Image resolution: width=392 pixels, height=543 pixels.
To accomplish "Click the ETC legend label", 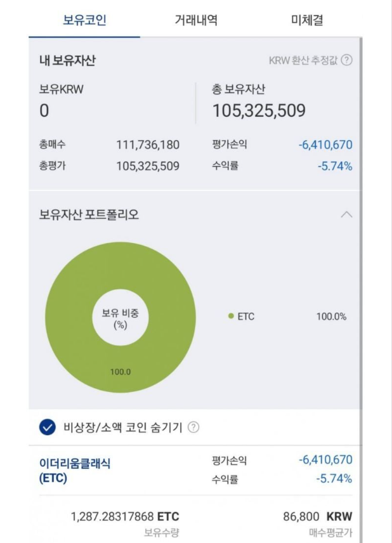I will pyautogui.click(x=246, y=317).
